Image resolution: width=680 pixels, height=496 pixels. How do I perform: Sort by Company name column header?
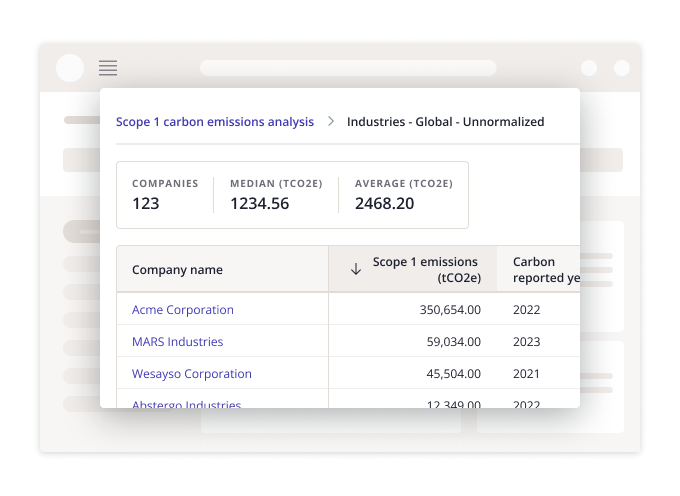point(222,269)
